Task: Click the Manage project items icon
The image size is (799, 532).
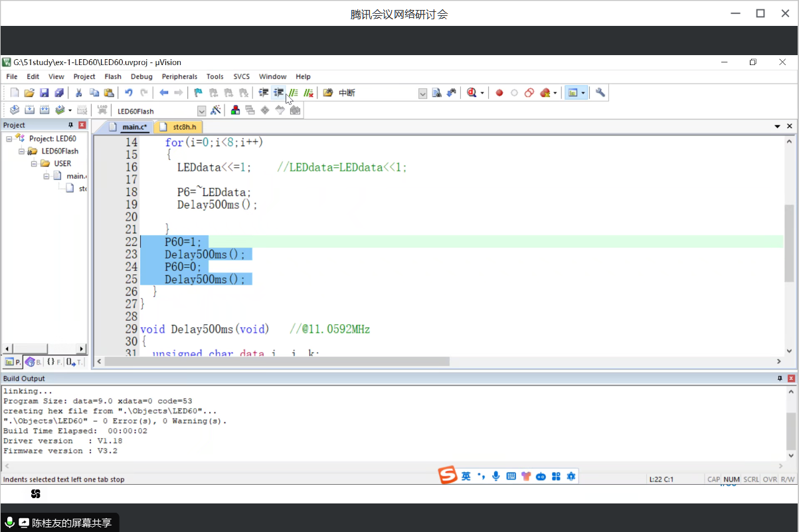Action: pyautogui.click(x=235, y=110)
